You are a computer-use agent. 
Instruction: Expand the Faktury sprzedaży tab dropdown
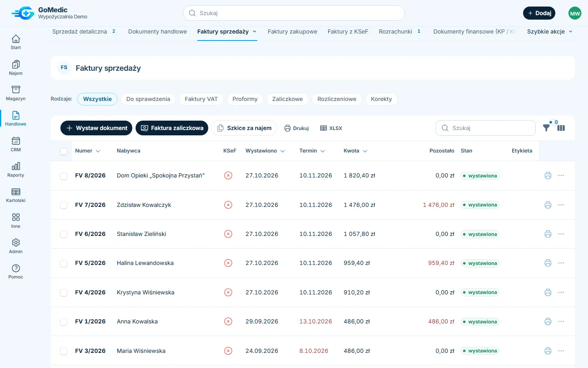click(x=254, y=31)
